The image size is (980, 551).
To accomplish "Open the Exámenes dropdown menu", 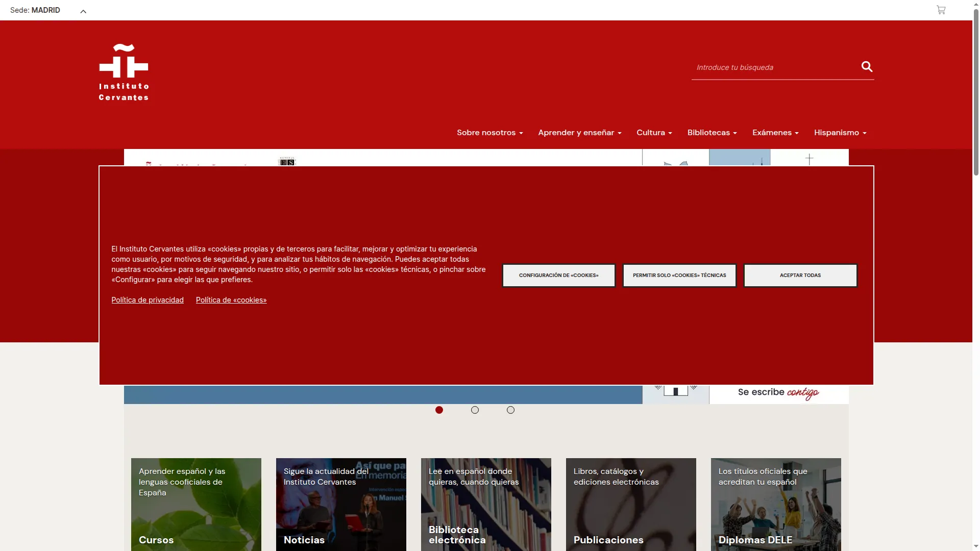I will [x=775, y=133].
